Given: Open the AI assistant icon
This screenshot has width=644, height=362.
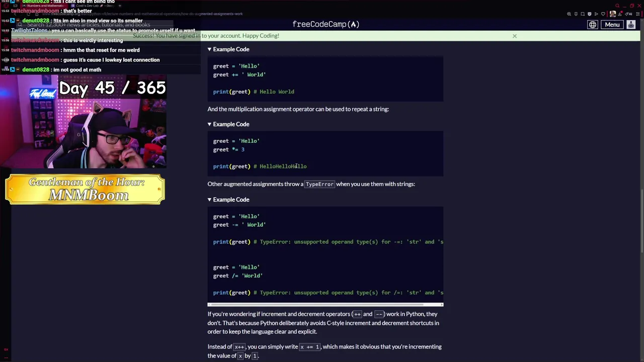Looking at the screenshot, I should 628,14.
